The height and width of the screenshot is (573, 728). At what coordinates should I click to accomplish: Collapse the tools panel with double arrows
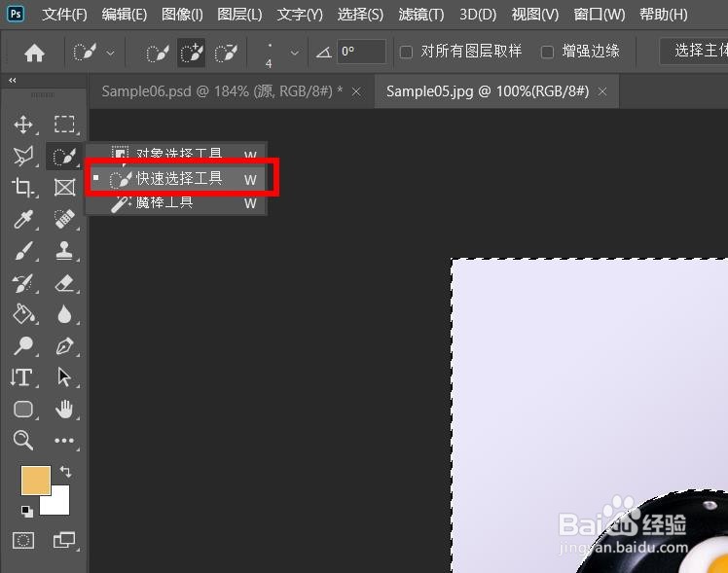13,81
